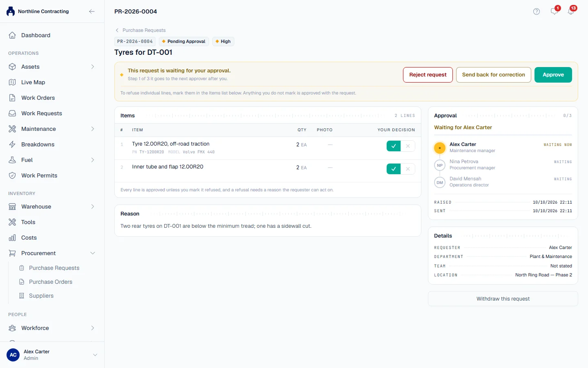The width and height of the screenshot is (588, 368).
Task: Click Withdraw this request
Action: tap(503, 299)
